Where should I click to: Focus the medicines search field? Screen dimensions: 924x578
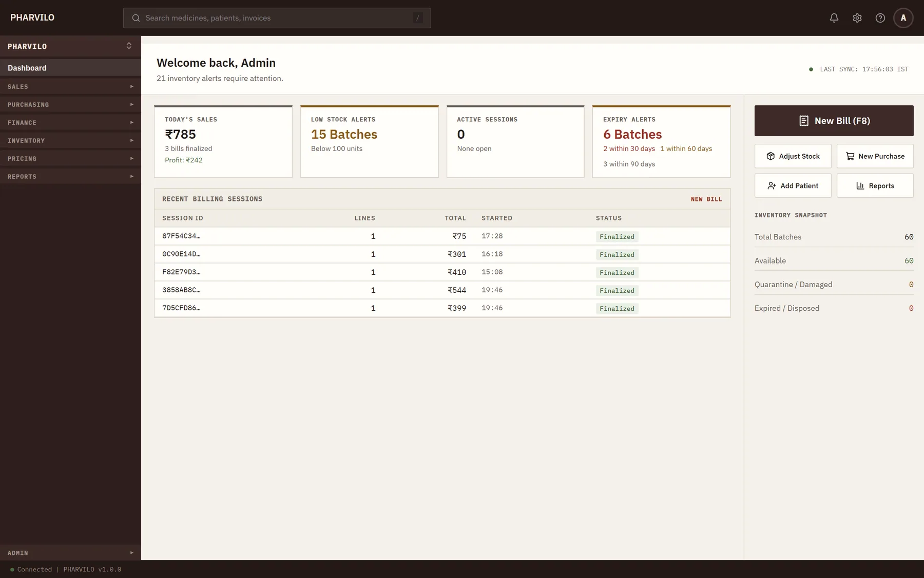tap(277, 18)
